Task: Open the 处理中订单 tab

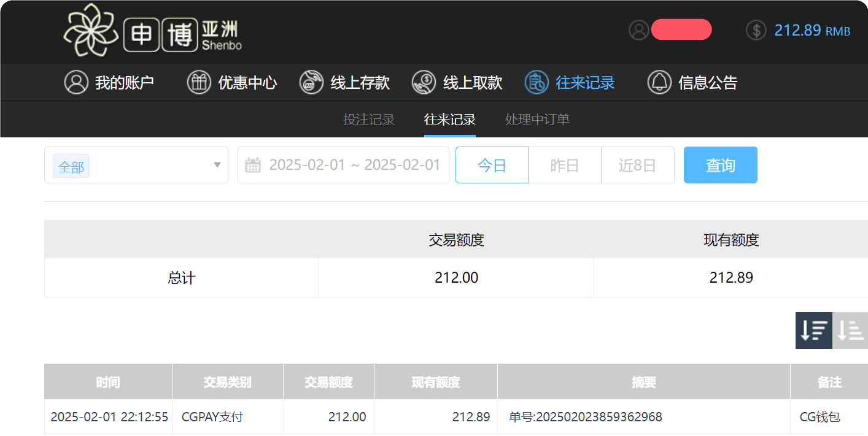Action: click(537, 120)
